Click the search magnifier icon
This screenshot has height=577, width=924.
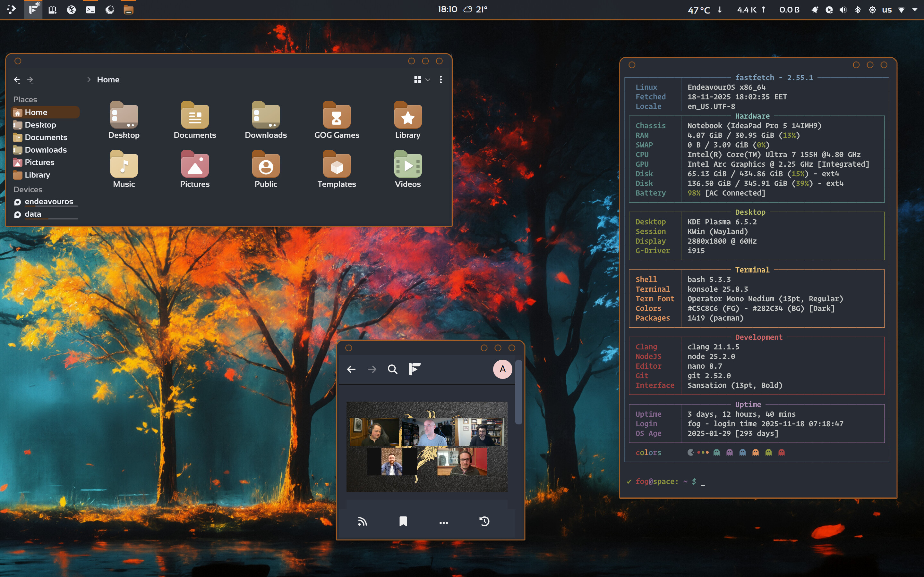click(392, 369)
